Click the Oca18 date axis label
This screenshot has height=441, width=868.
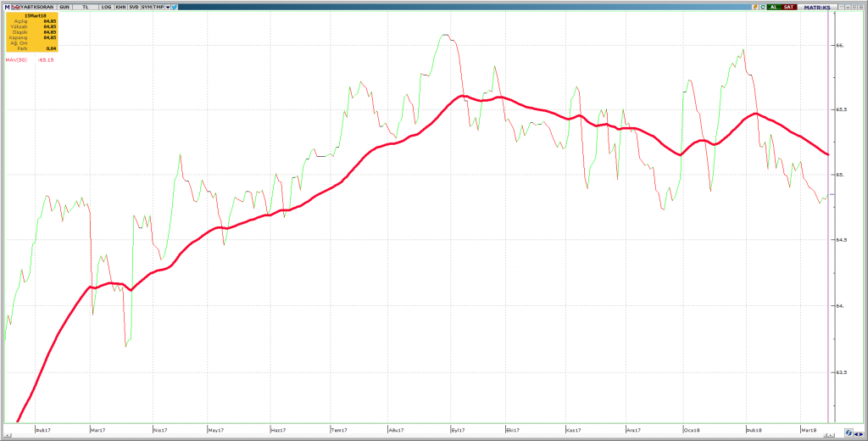click(x=690, y=429)
